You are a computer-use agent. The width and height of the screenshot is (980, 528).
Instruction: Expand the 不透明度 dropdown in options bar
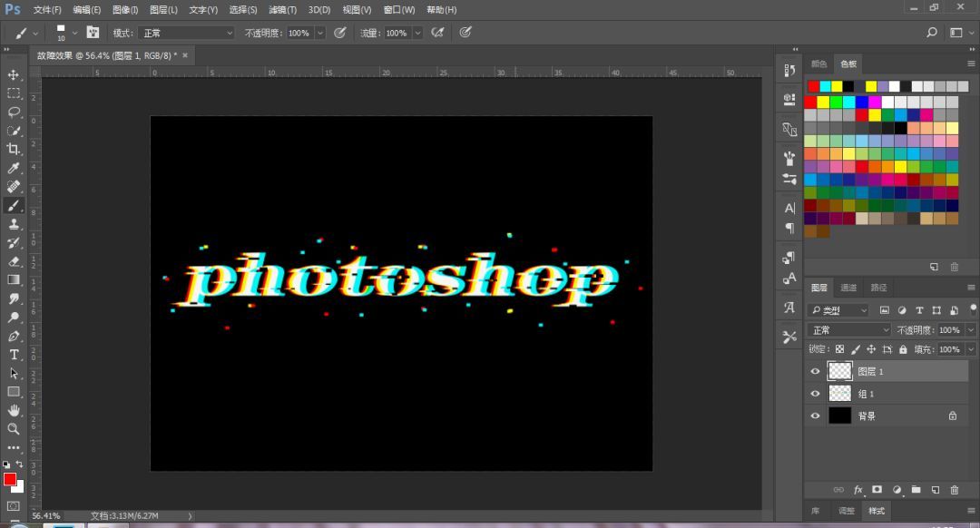pos(320,33)
